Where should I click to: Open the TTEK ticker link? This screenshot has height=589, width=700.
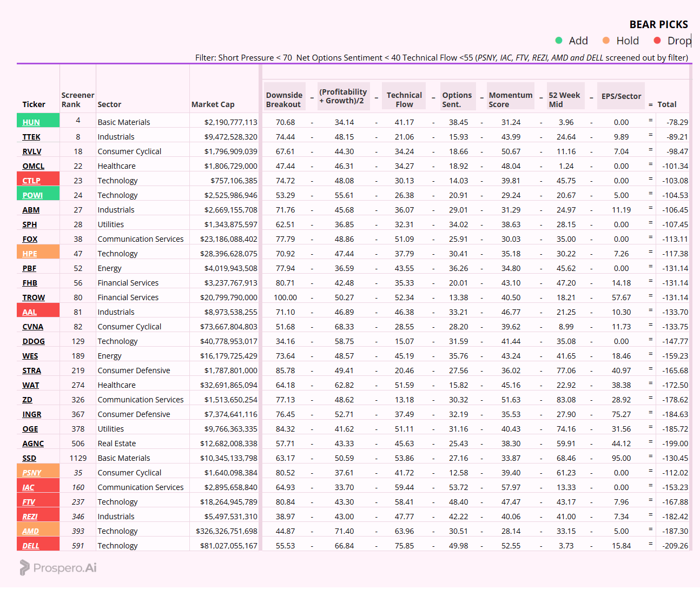pos(31,137)
